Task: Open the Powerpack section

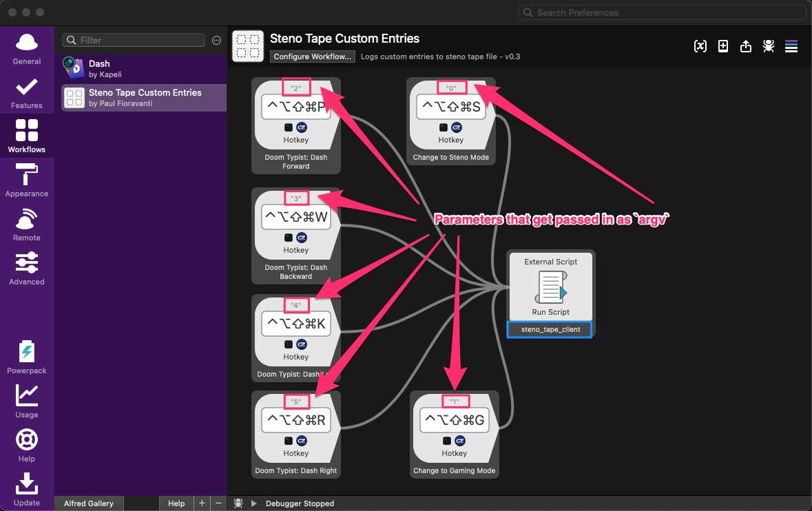Action: click(x=26, y=357)
